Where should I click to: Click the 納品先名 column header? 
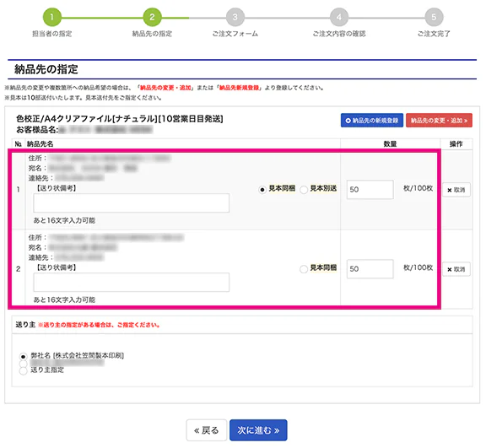click(x=40, y=143)
